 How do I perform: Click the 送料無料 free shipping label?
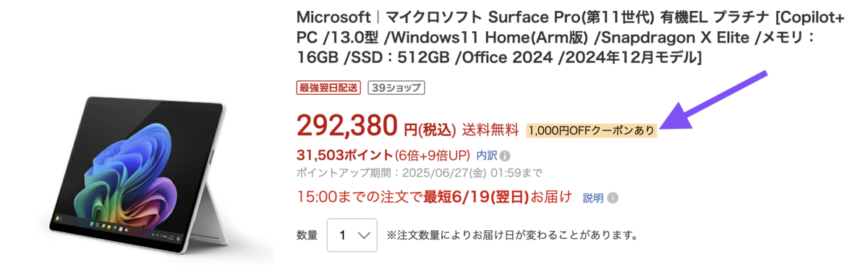[490, 130]
